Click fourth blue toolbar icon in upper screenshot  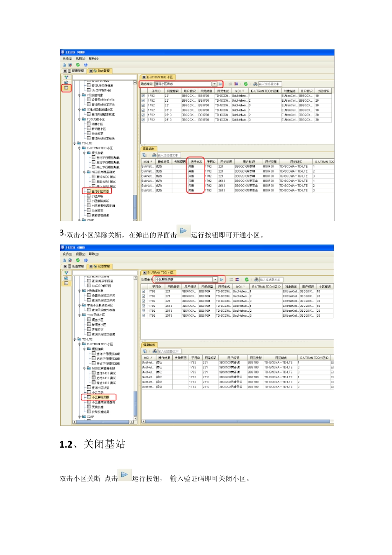(x=85, y=65)
